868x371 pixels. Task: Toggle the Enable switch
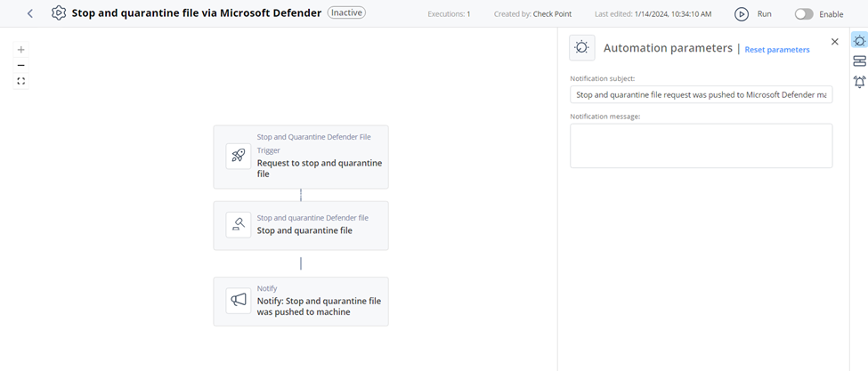click(x=804, y=14)
